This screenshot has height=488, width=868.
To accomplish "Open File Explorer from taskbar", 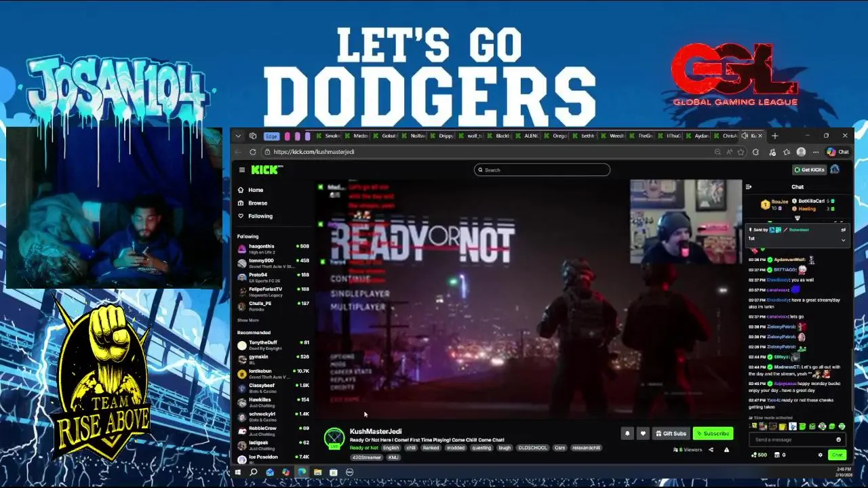I will pos(317,472).
